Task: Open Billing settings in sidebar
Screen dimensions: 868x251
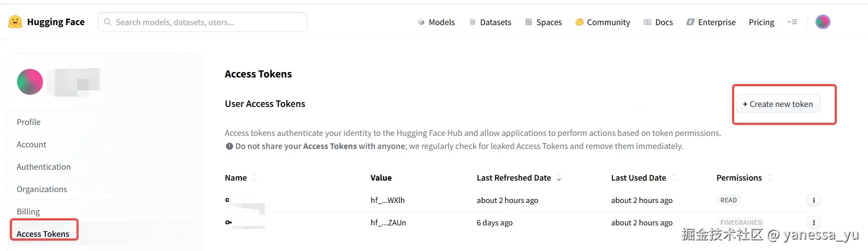Action: coord(28,212)
